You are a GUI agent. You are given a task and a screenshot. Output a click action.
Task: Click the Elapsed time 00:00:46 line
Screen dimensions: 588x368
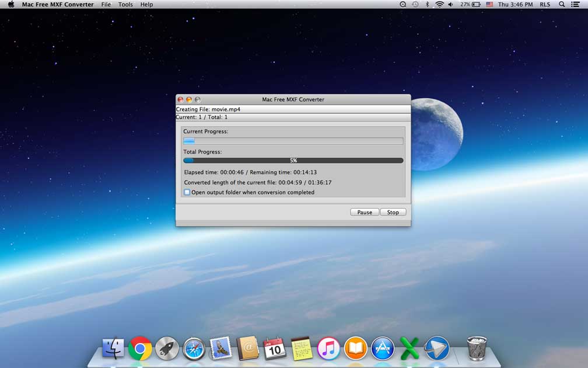point(250,172)
